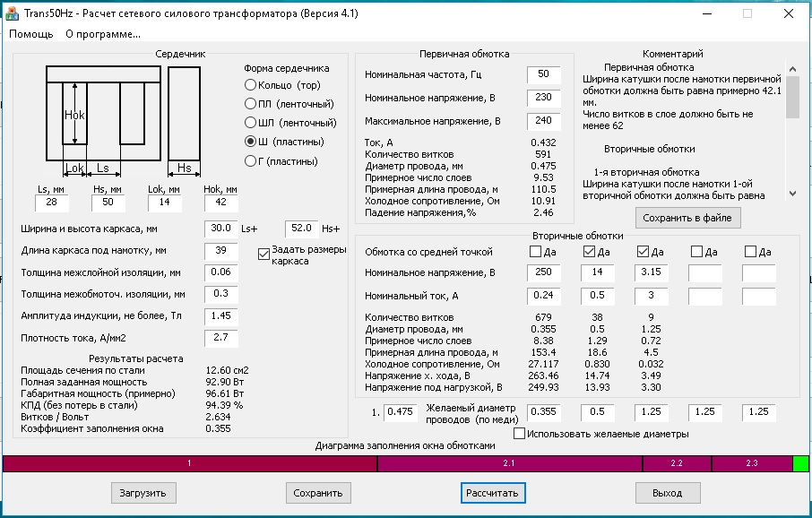Check center-tap Да for fourth secondary winding
The image size is (812, 518).
[x=697, y=252]
